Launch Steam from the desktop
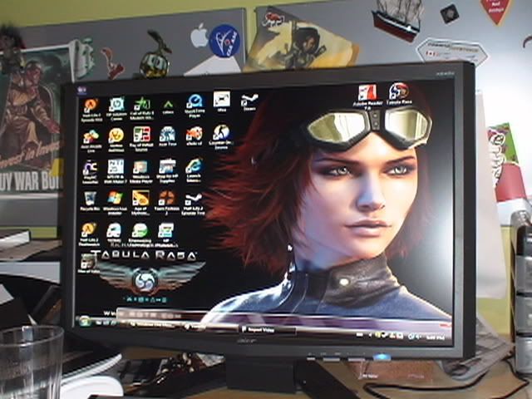 pyautogui.click(x=249, y=102)
